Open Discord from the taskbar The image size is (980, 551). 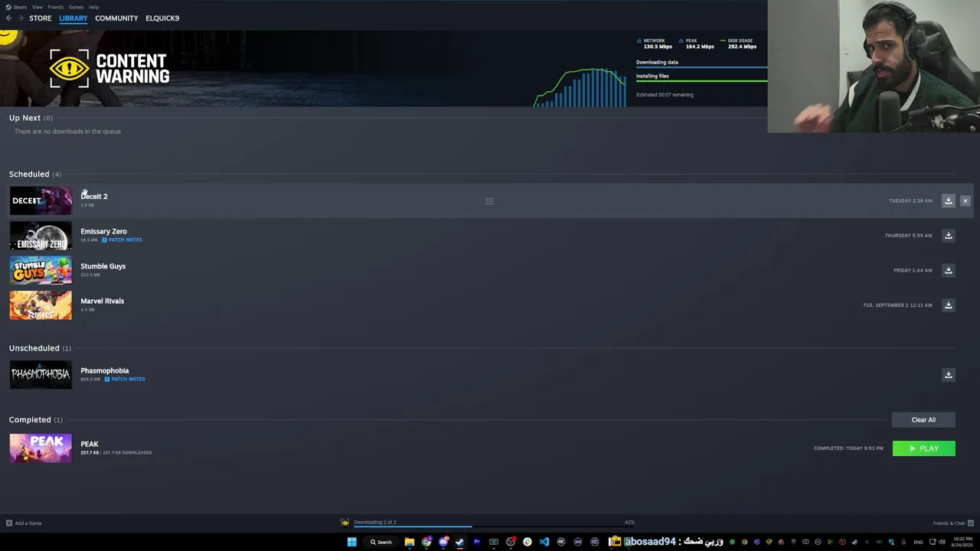(443, 542)
